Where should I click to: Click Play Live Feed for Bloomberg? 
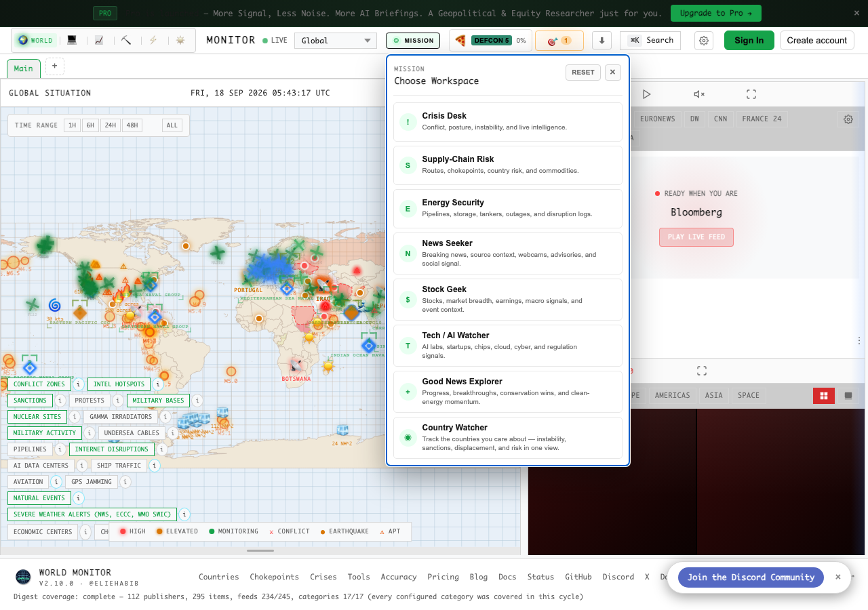pos(696,237)
